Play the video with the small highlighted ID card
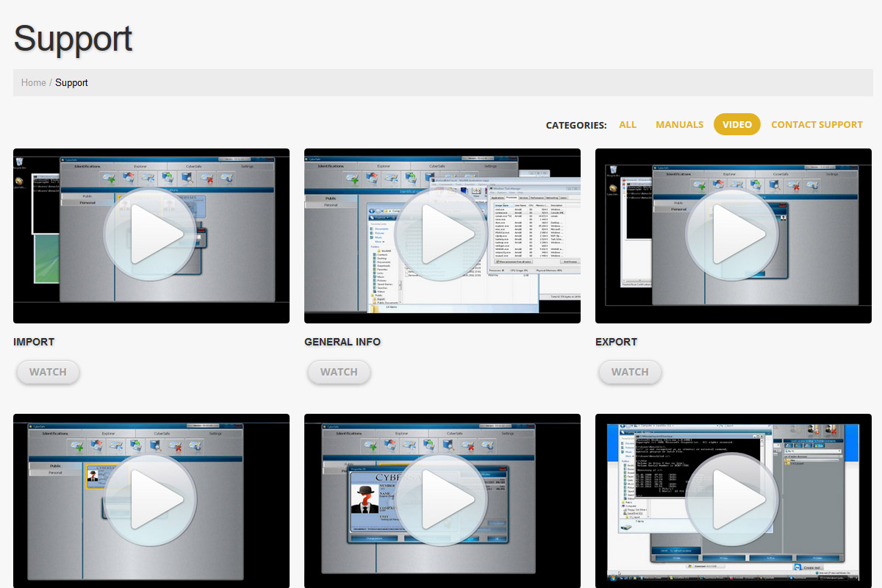This screenshot has height=588, width=882. pyautogui.click(x=151, y=500)
